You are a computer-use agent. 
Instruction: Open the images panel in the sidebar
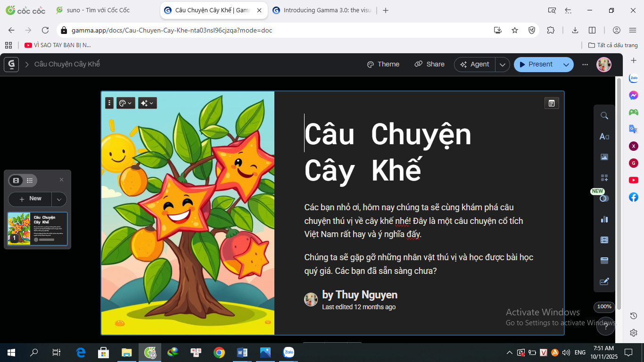point(604,157)
